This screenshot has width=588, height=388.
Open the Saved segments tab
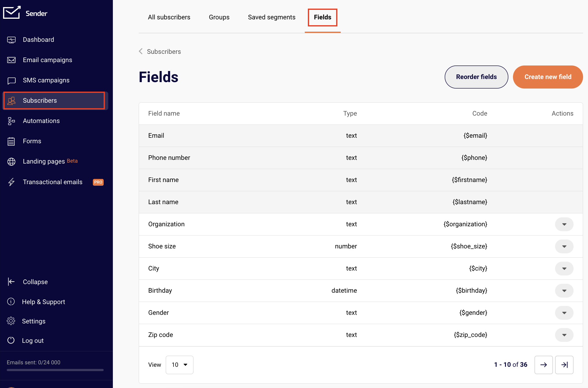tap(272, 18)
